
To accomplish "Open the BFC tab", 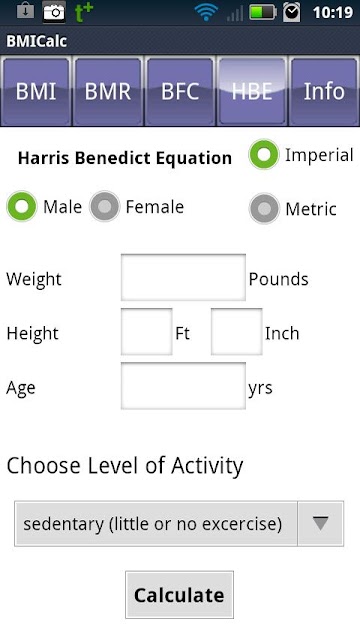I will 180,91.
